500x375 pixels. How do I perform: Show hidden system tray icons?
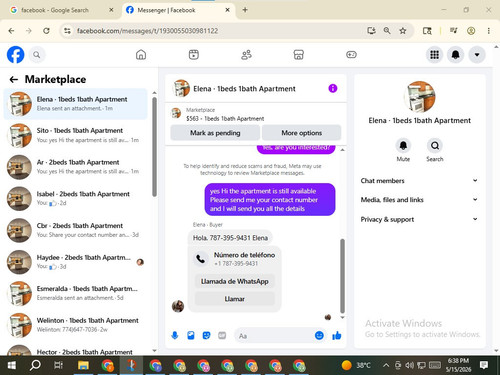[x=386, y=365]
